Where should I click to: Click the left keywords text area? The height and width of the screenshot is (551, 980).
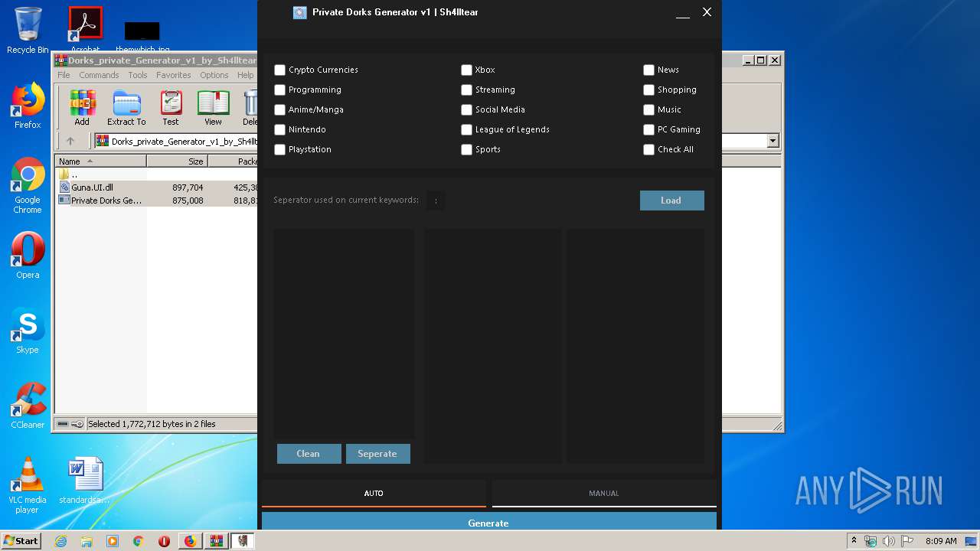[x=344, y=333]
